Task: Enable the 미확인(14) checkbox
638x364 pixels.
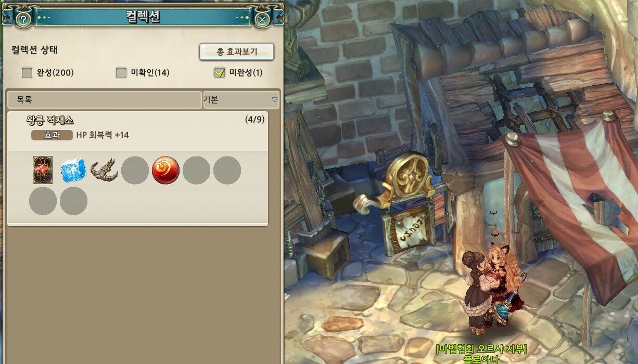Action: click(x=121, y=73)
